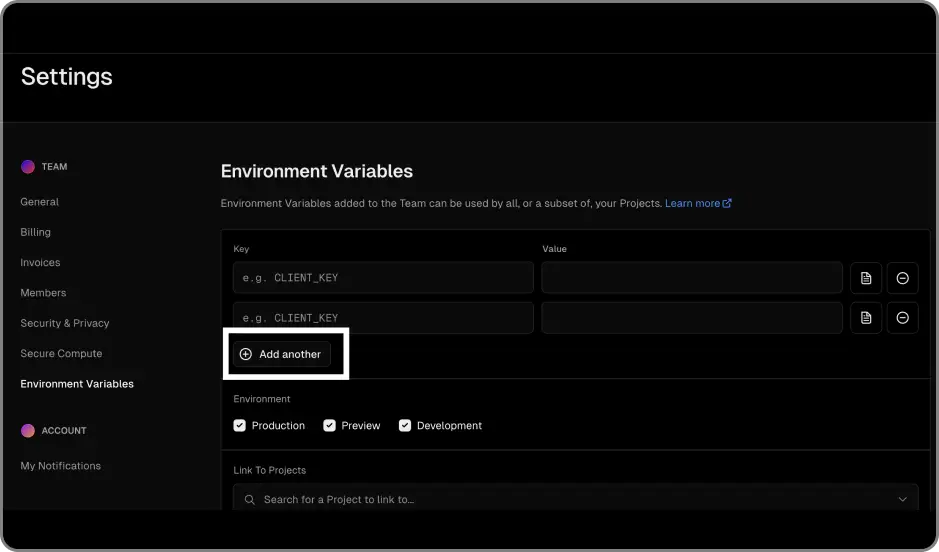This screenshot has width=939, height=552.
Task: Open My Notifications under Account
Action: 60,466
